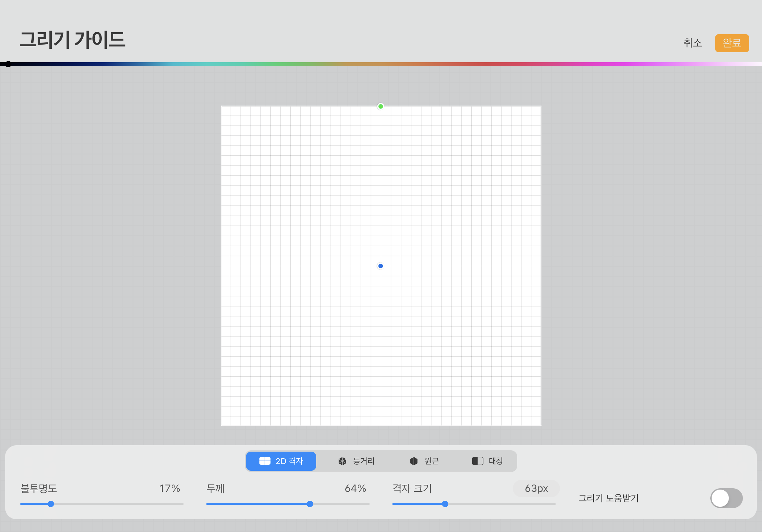
Task: Click the 격자 크기 grid size slider handle
Action: (445, 504)
